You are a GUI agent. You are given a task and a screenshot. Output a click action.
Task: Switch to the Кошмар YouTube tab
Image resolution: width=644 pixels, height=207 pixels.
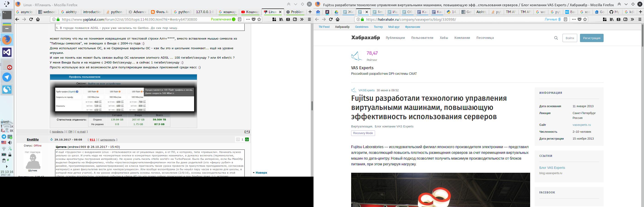pos(250,12)
